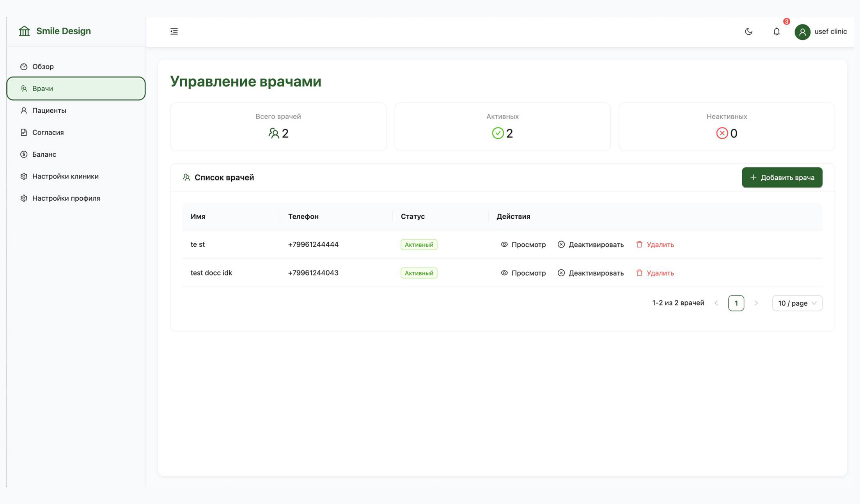Image resolution: width=860 pixels, height=504 pixels.
Task: Open notifications bell
Action: point(777,32)
